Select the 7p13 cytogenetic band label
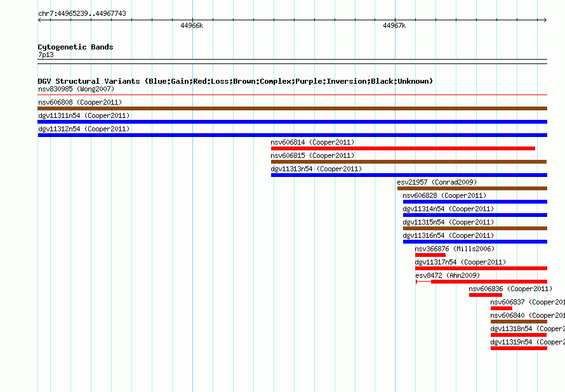This screenshot has width=565, height=392. [x=46, y=55]
